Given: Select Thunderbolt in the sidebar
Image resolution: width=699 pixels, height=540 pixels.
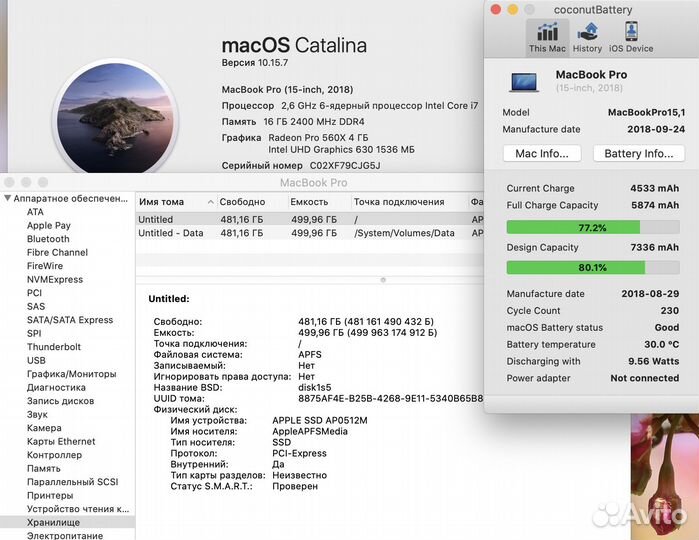Looking at the screenshot, I should click(x=54, y=346).
